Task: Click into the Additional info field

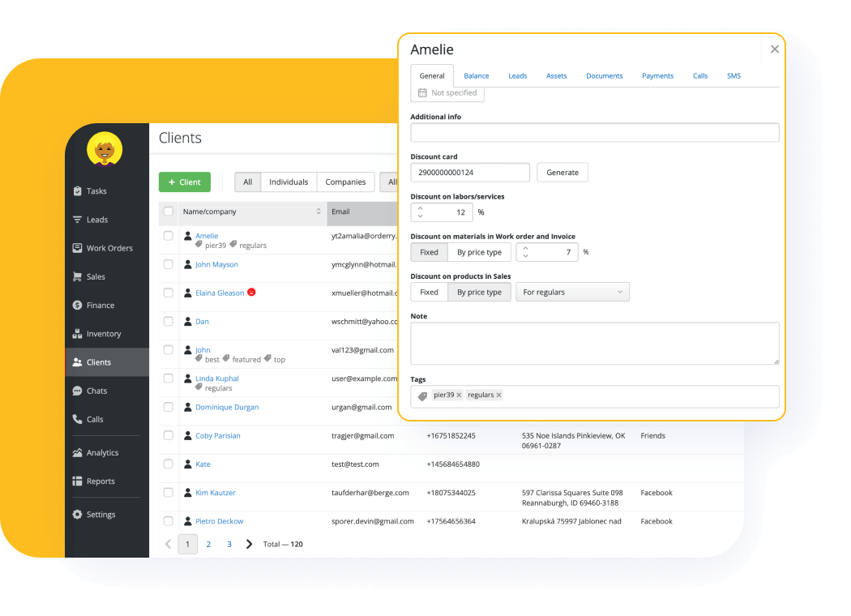Action: [594, 133]
